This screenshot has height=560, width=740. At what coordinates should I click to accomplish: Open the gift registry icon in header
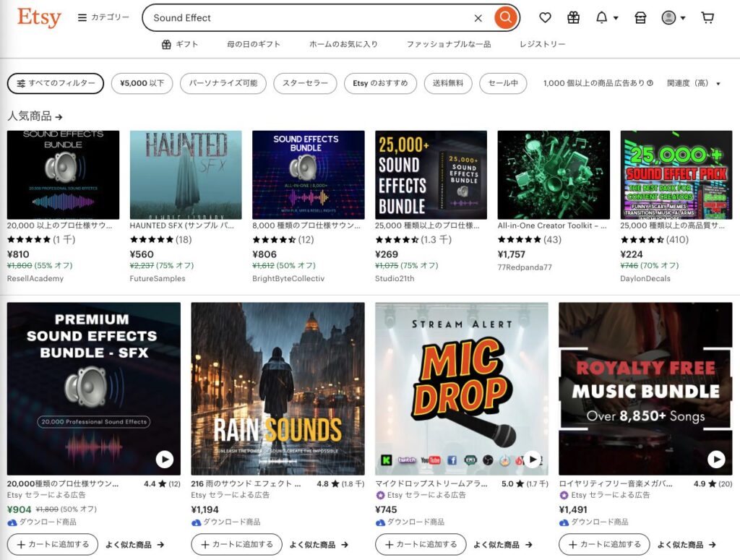(573, 17)
